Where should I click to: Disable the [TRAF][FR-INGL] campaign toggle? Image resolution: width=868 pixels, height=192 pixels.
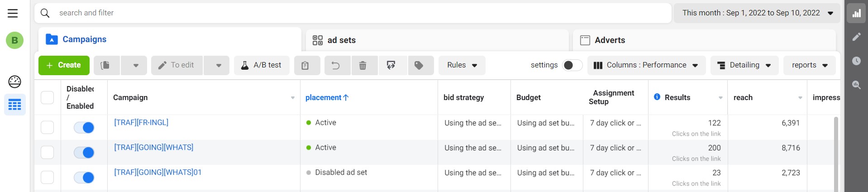click(x=84, y=128)
